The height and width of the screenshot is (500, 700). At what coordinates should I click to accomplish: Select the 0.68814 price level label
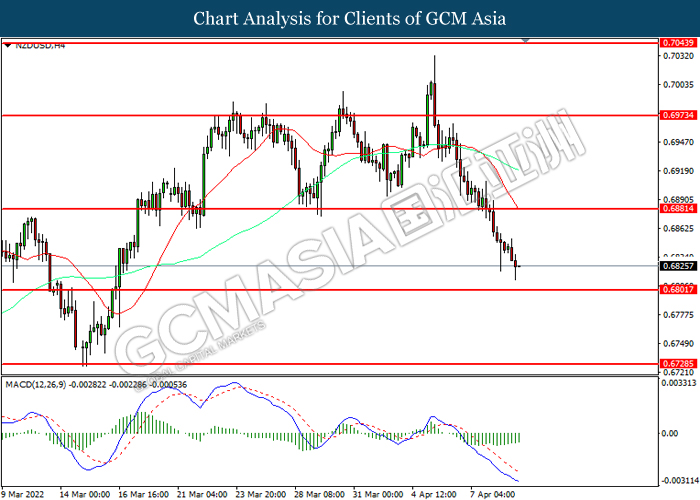point(678,208)
